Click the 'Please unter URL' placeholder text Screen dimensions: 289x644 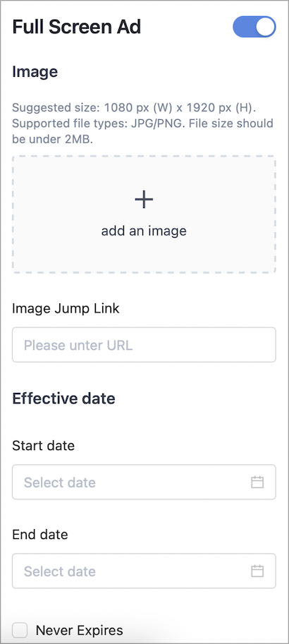pyautogui.click(x=78, y=345)
